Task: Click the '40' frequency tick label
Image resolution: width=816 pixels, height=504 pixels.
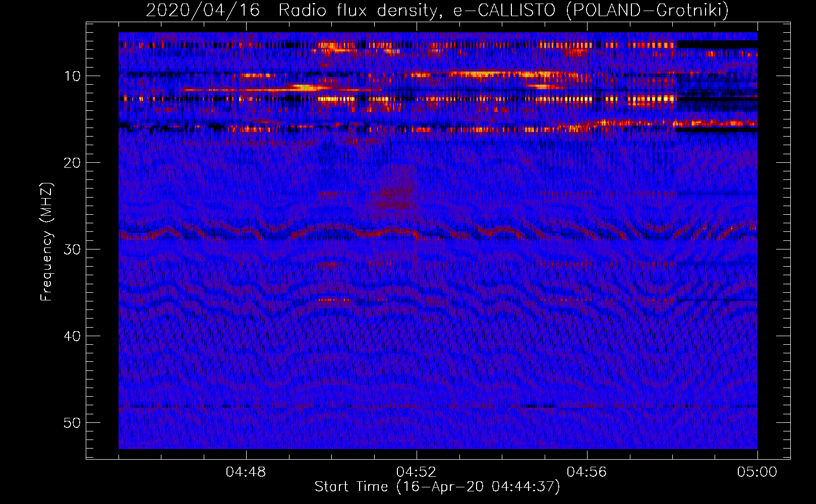Action: click(73, 336)
